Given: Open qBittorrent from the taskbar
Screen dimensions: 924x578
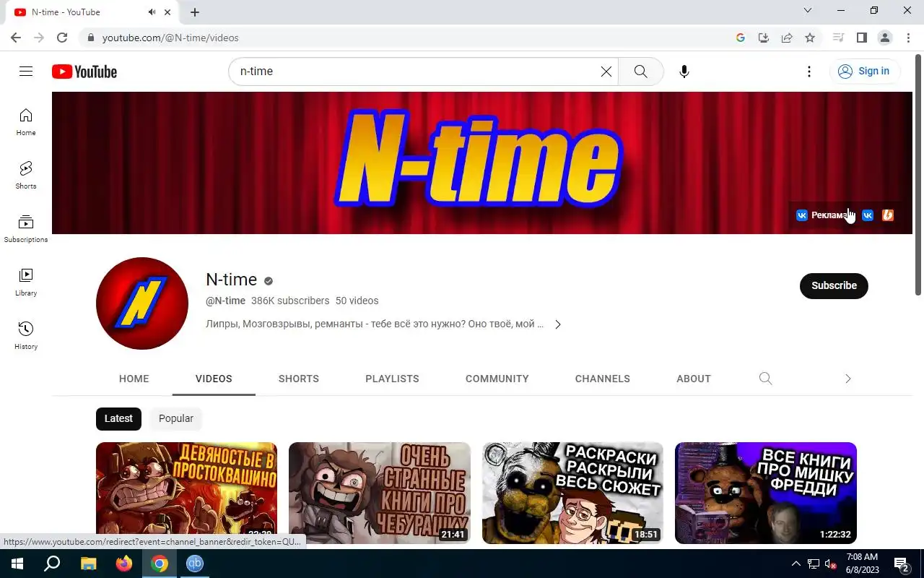Looking at the screenshot, I should click(195, 564).
